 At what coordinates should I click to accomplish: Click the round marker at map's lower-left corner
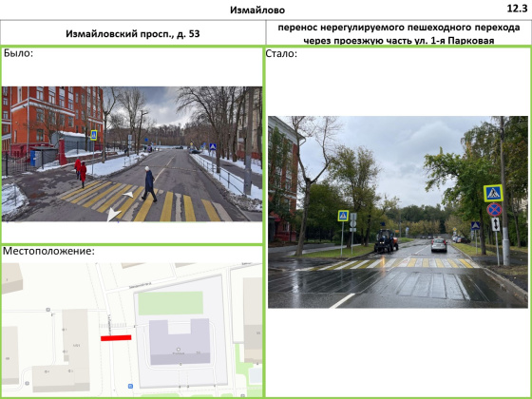pos(28,384)
